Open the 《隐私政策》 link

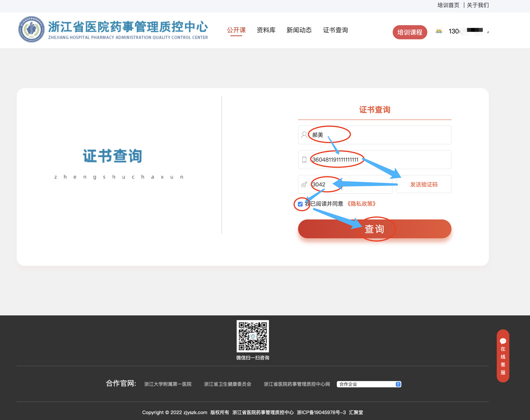[361, 204]
